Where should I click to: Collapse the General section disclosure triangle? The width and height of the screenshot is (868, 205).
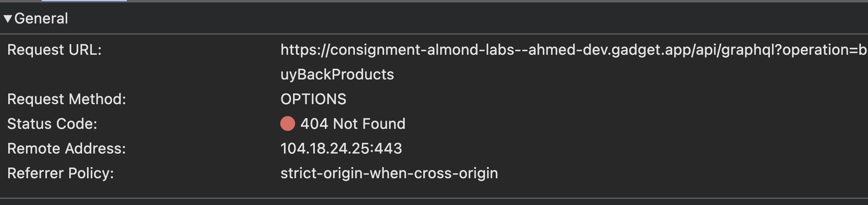(x=7, y=19)
